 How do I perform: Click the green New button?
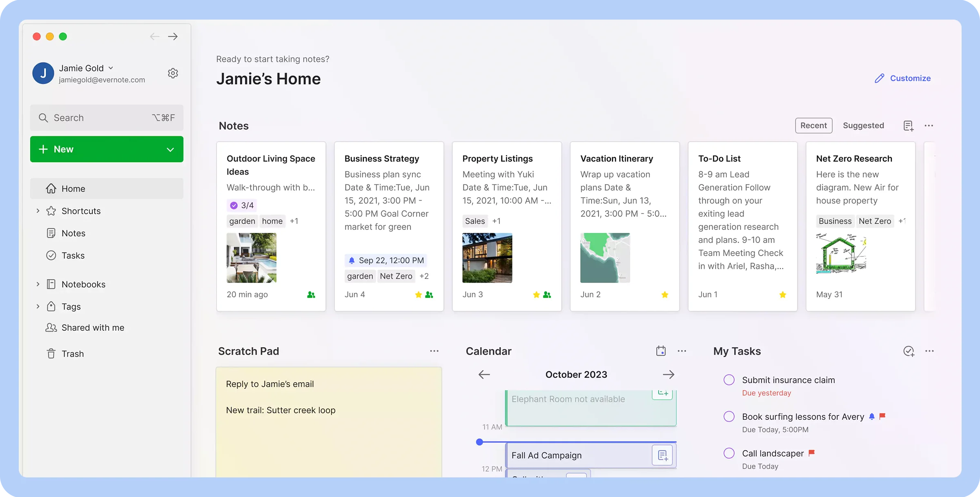click(107, 149)
